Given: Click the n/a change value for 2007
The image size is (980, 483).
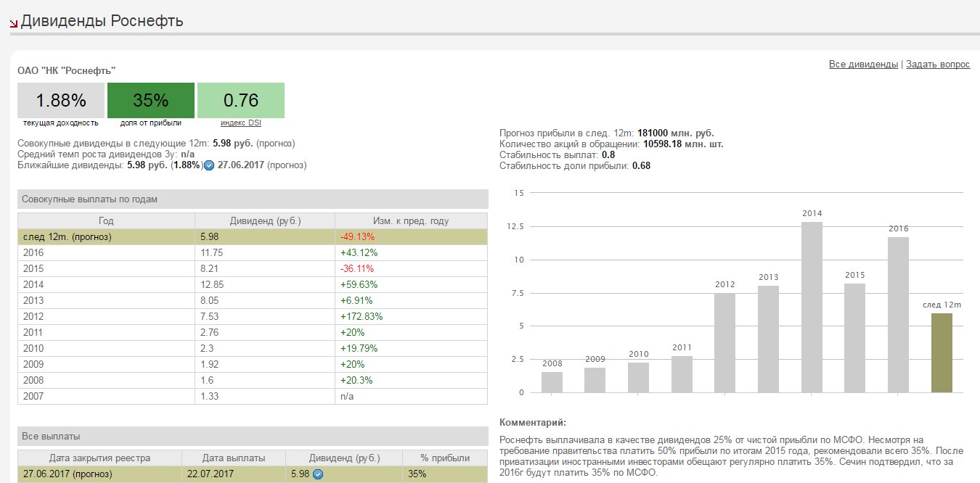Looking at the screenshot, I should pos(346,396).
